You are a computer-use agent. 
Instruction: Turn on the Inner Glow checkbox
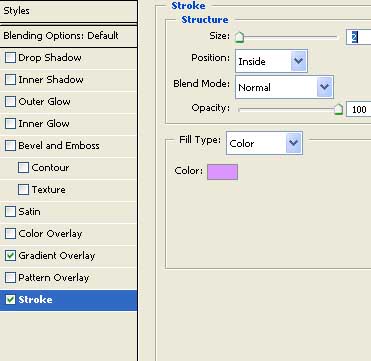pos(10,124)
